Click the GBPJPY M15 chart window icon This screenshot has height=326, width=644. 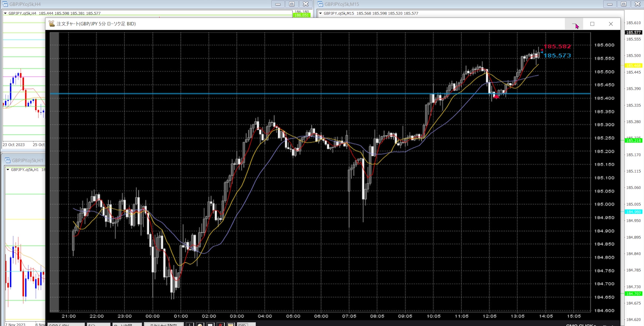coord(320,4)
